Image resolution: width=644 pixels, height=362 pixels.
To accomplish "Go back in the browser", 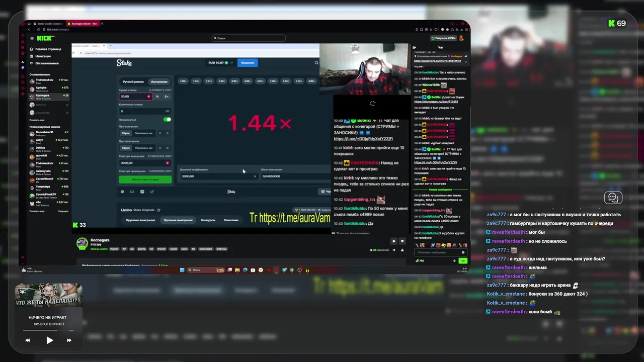I will pos(29,30).
